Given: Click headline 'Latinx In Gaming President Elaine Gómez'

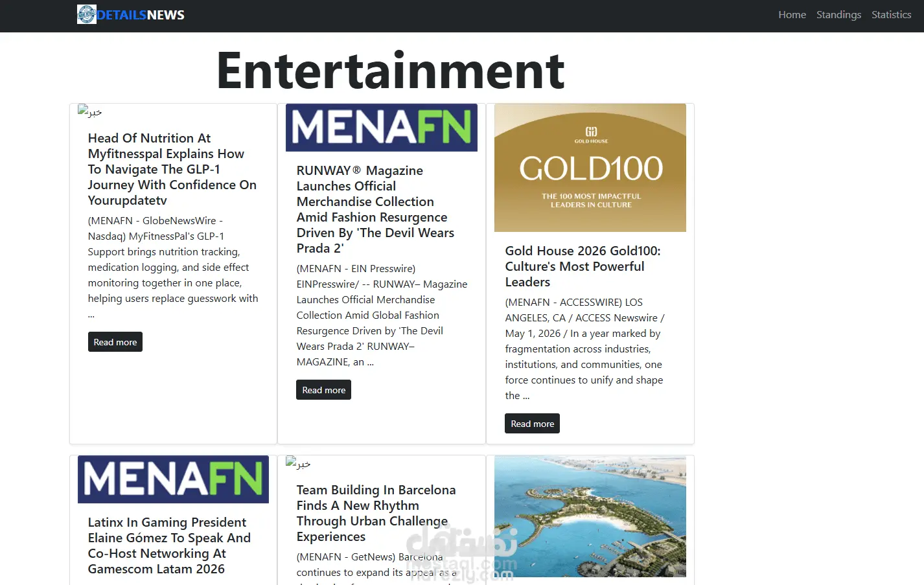Looking at the screenshot, I should [x=169, y=545].
